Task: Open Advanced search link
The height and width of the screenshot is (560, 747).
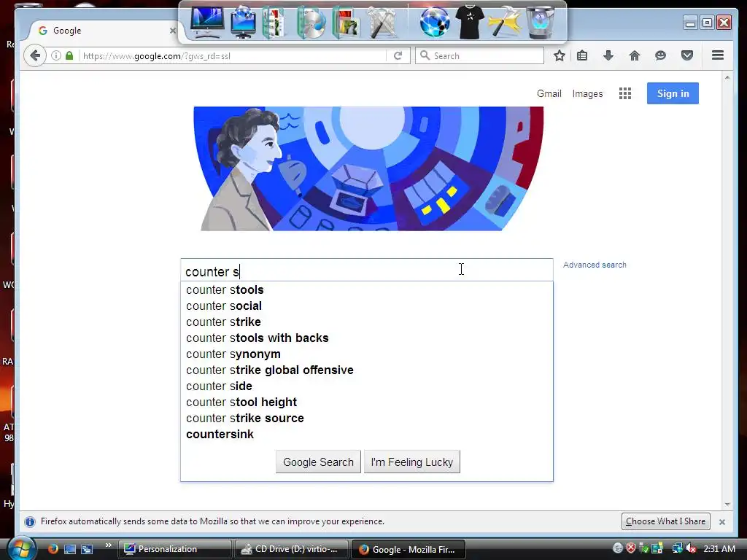Action: pyautogui.click(x=595, y=265)
